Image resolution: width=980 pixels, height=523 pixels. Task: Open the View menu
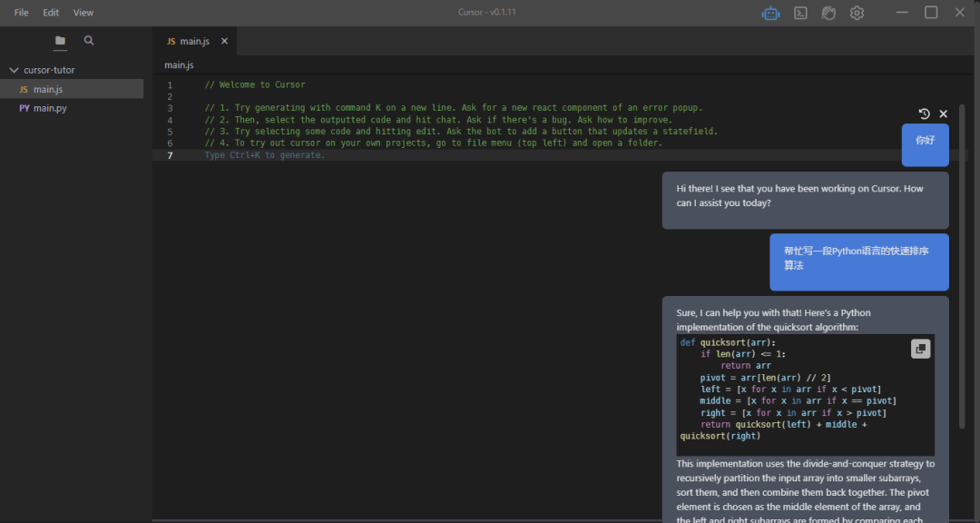[x=83, y=13]
